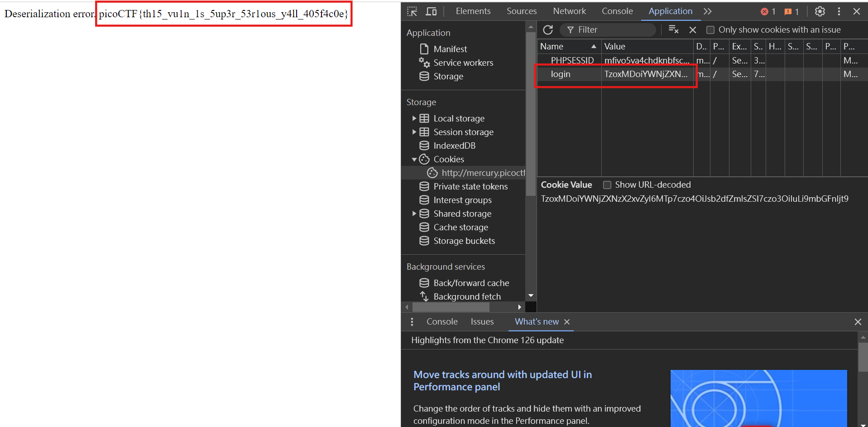Switch to the top Console panel tab
The width and height of the screenshot is (868, 427).
(617, 11)
